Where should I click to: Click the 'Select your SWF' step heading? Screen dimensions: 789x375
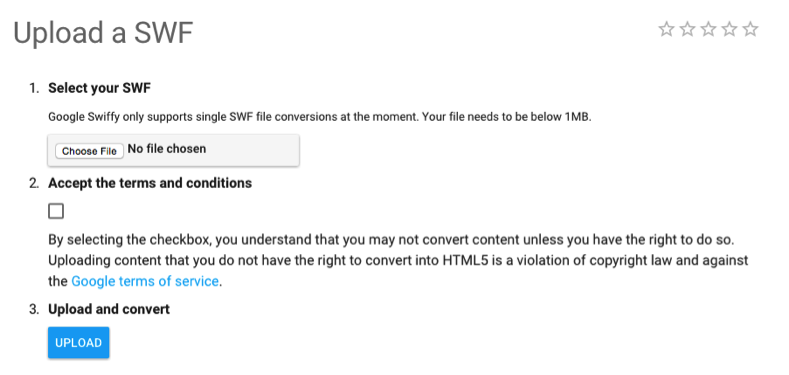tap(100, 89)
